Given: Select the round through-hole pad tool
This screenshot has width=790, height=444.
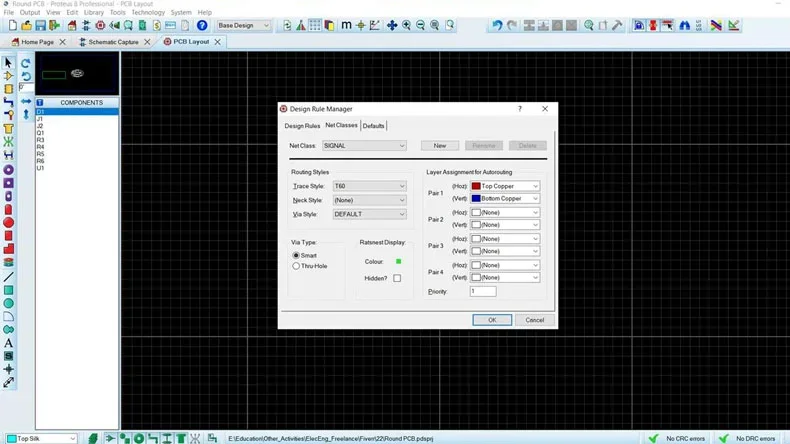Looking at the screenshot, I should pos(8,170).
